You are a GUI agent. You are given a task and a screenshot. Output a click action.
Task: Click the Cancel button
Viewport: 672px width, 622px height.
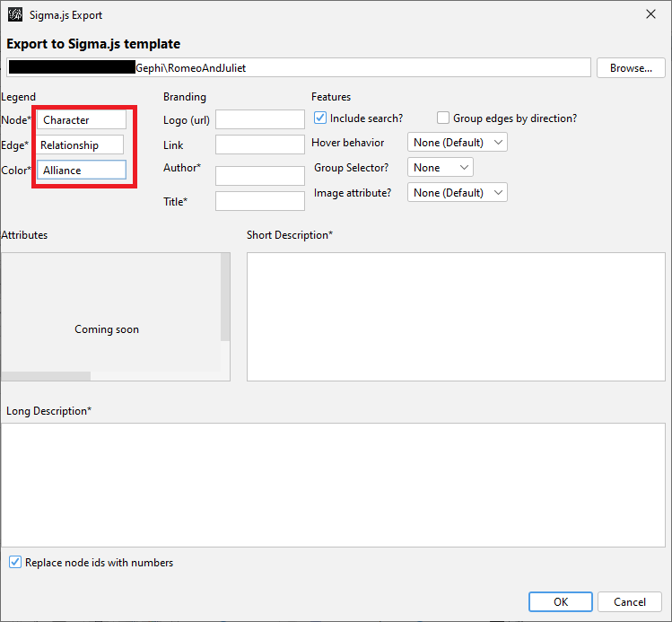pos(630,602)
